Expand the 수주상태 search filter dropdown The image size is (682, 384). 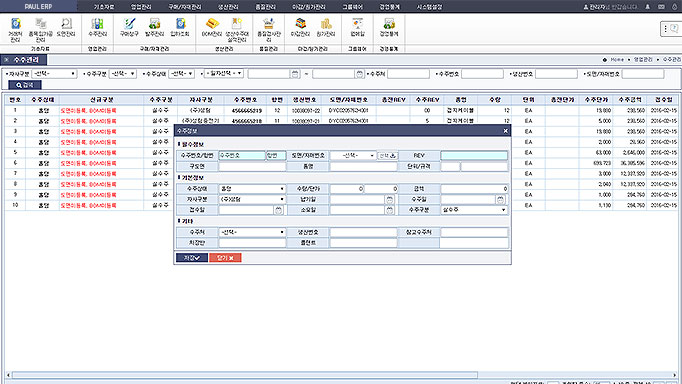tap(181, 74)
